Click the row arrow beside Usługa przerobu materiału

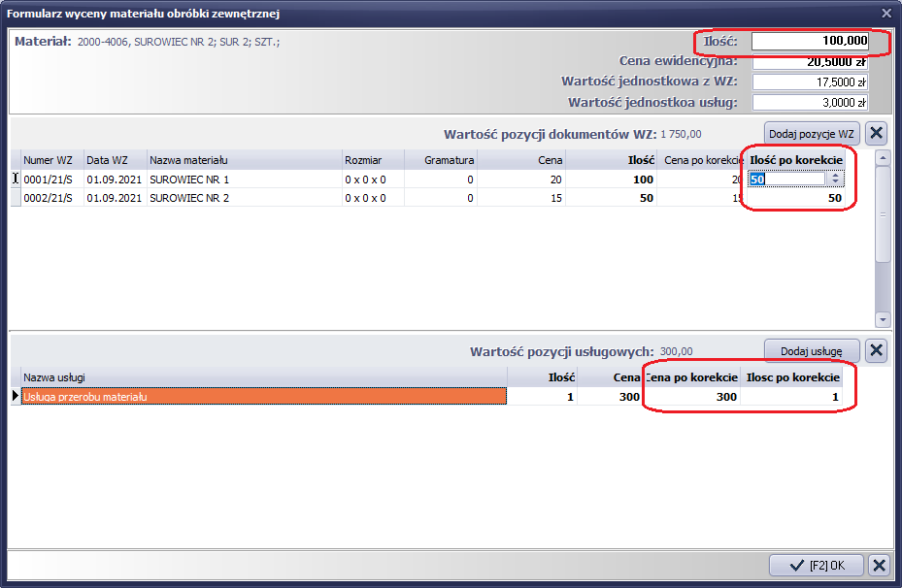tap(15, 396)
